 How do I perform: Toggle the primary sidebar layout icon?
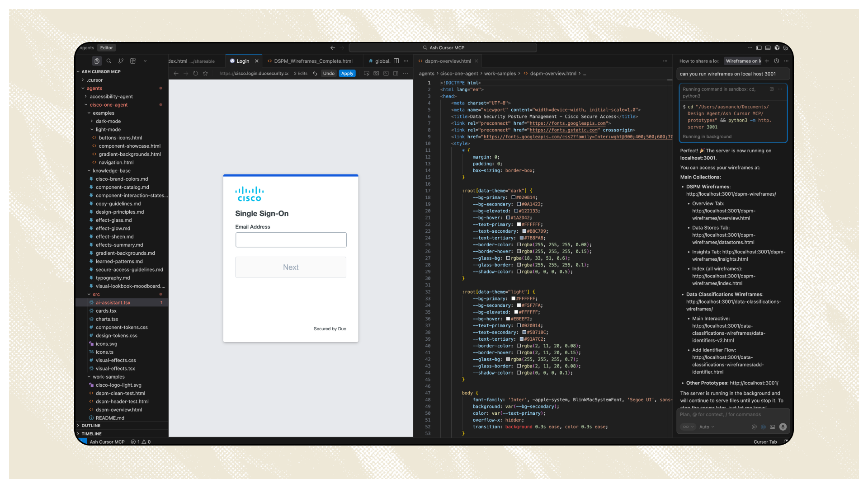[x=759, y=47]
